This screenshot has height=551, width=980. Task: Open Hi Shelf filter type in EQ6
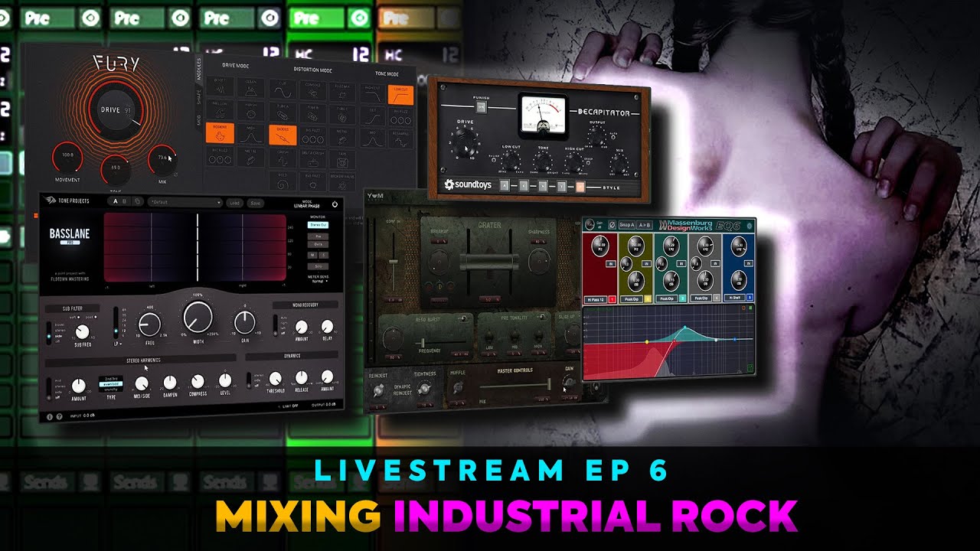[x=735, y=298]
